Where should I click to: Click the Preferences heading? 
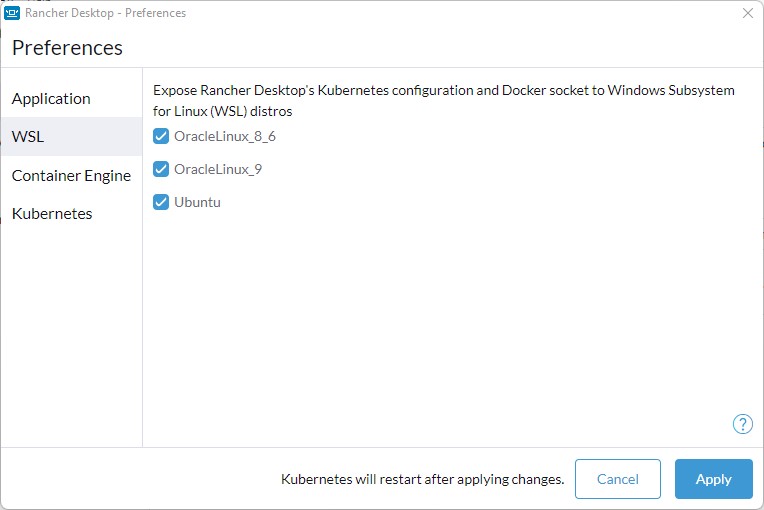click(67, 48)
